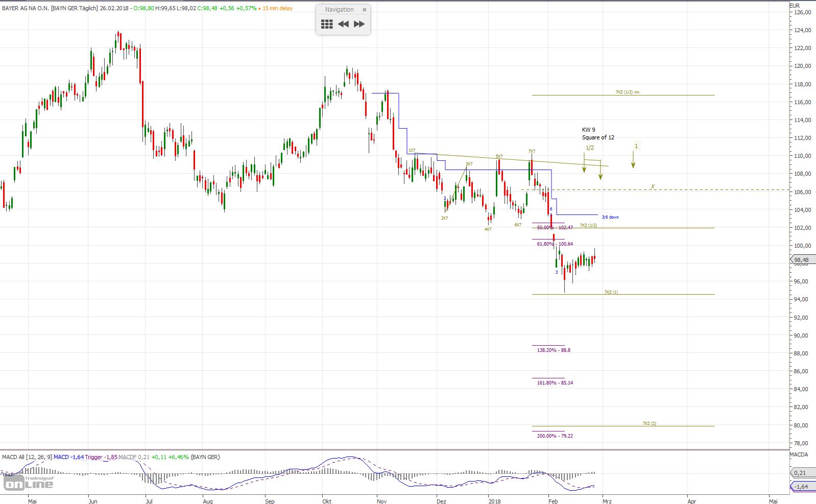Click the EUR currency label on price axis
The image size is (816, 504).
click(795, 6)
